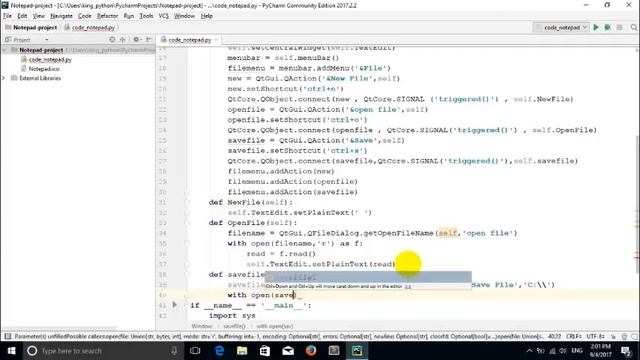Launch Microsoft Edge from taskbar
The width and height of the screenshot is (640, 360).
tap(219, 351)
